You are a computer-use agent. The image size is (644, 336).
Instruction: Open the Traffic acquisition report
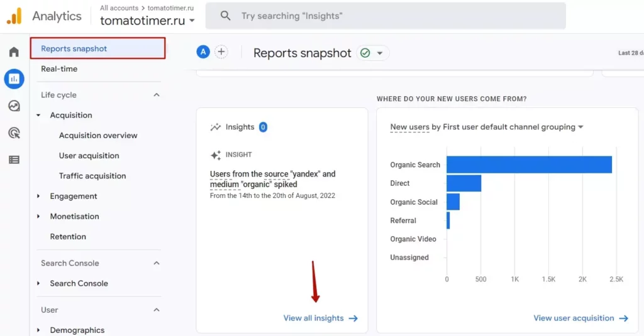tap(92, 176)
